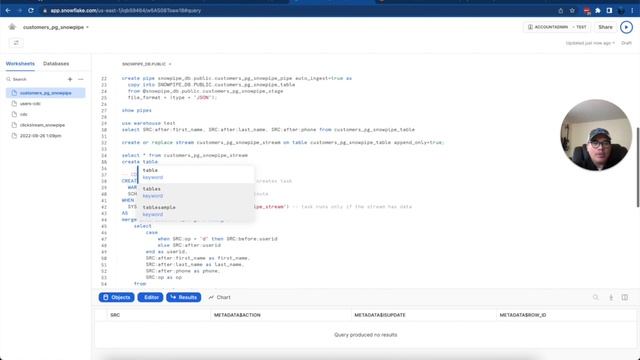
Task: Open the Updated just now ago dropdown
Action: [590, 43]
